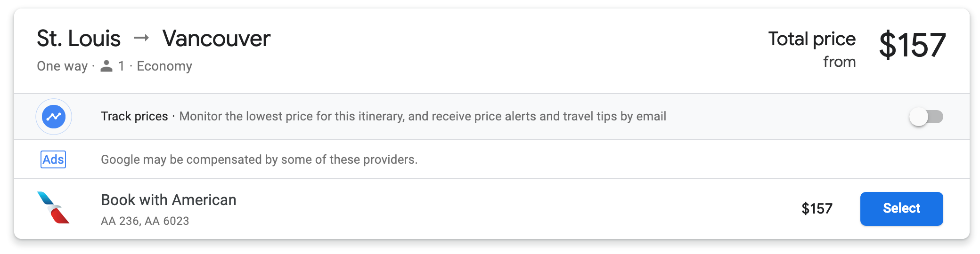Screen dimensions: 980x254
Task: Click the Ads badge icon
Action: [x=53, y=159]
